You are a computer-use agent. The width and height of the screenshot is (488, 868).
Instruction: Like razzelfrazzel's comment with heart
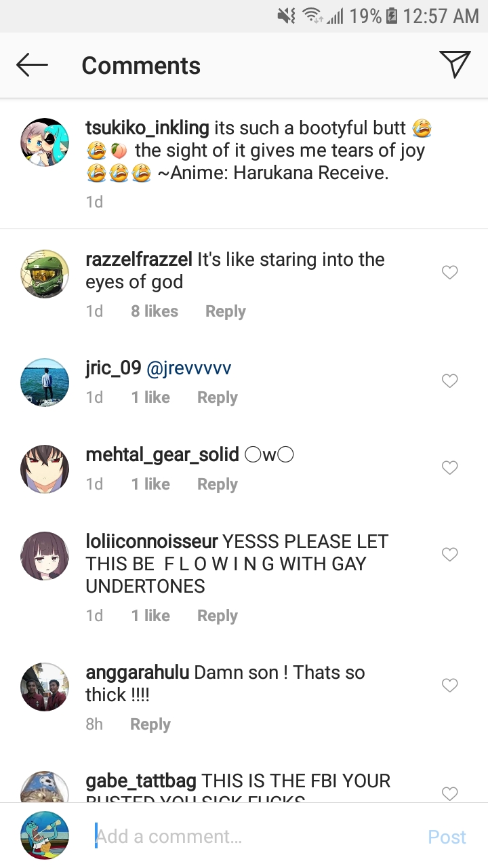[x=449, y=273]
